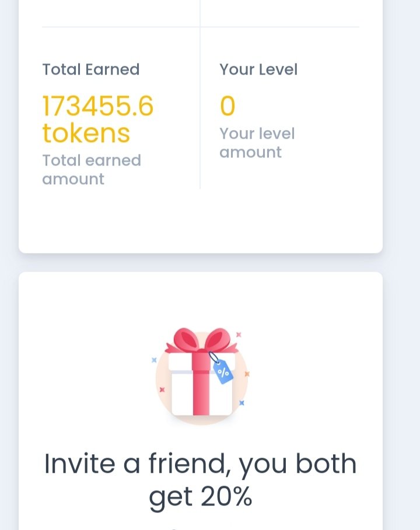420x530 pixels.
Task: Click the yellow word tokens
Action: click(86, 133)
